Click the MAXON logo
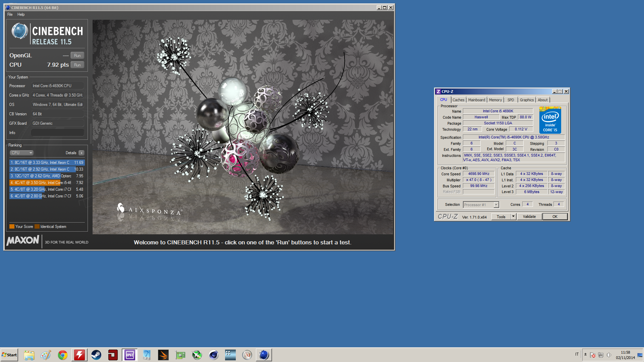The width and height of the screenshot is (644, 362). coord(23,240)
